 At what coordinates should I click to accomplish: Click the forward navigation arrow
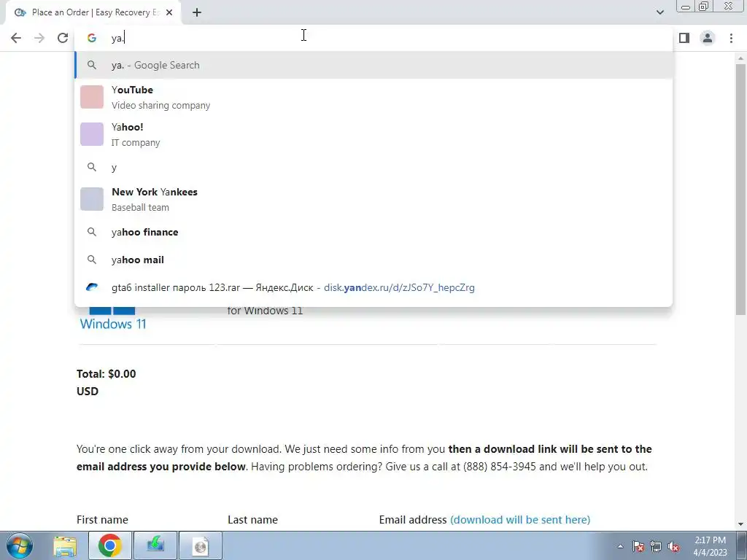pyautogui.click(x=39, y=38)
